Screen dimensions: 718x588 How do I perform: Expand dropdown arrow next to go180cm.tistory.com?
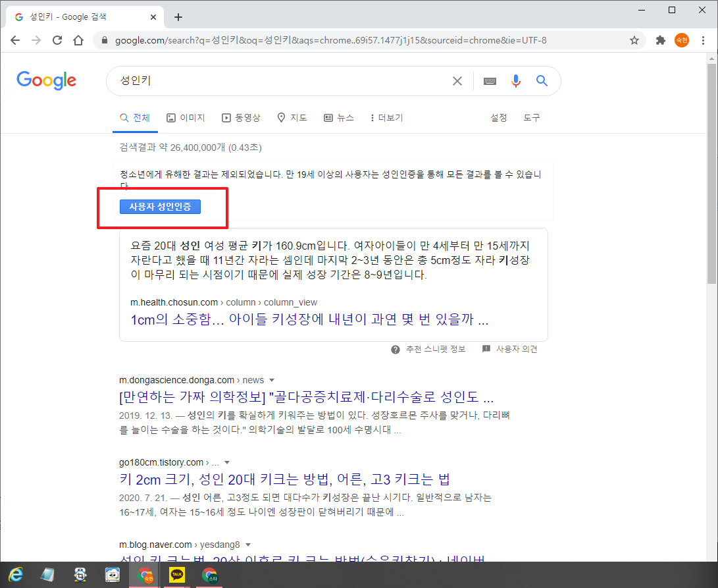tap(227, 462)
